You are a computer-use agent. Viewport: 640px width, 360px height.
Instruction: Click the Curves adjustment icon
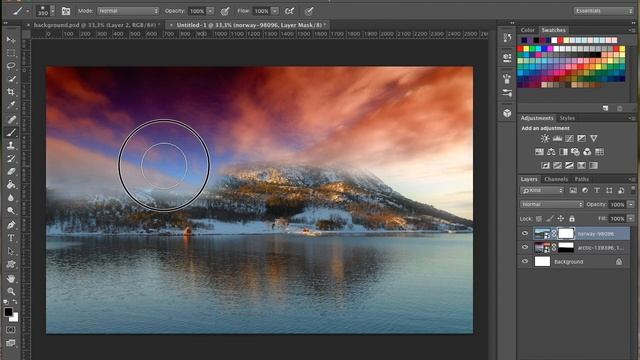569,138
